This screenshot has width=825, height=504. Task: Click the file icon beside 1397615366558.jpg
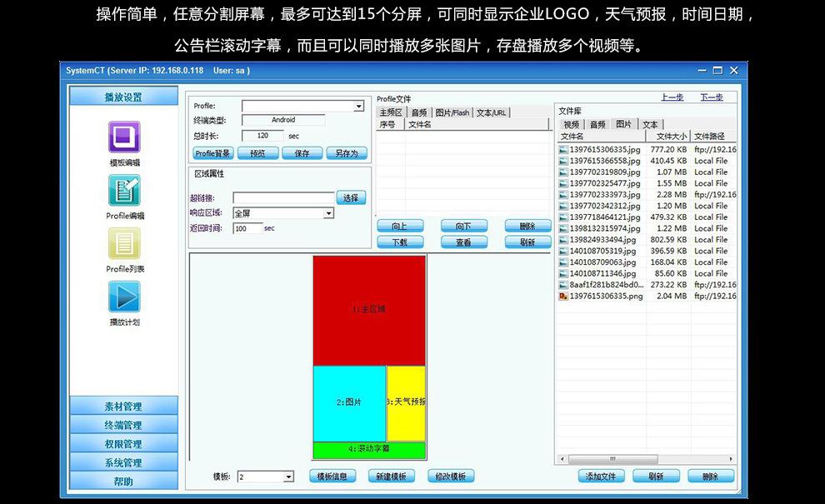click(563, 161)
